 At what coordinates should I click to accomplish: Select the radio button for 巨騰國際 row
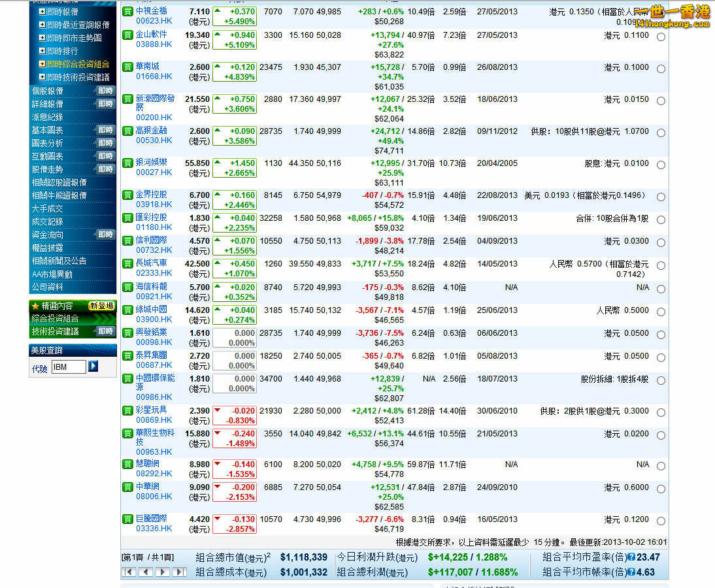click(x=661, y=521)
